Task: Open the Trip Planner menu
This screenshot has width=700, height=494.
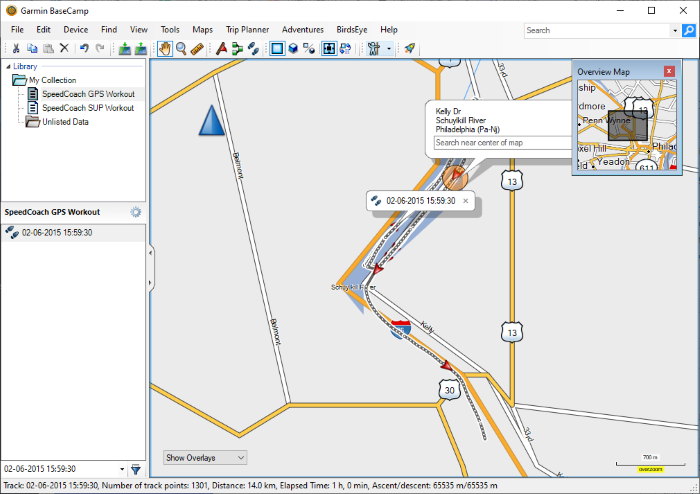Action: [x=246, y=30]
